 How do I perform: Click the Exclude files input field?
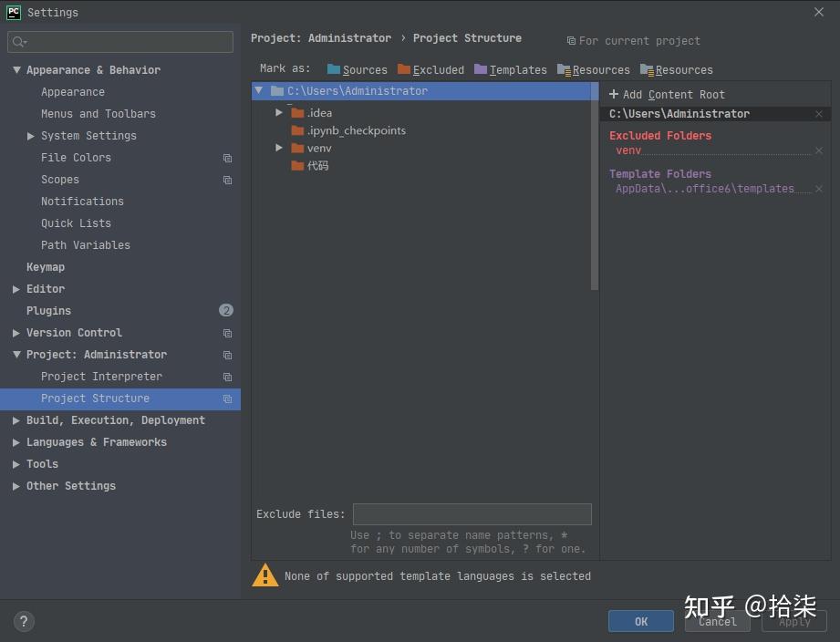[472, 514]
